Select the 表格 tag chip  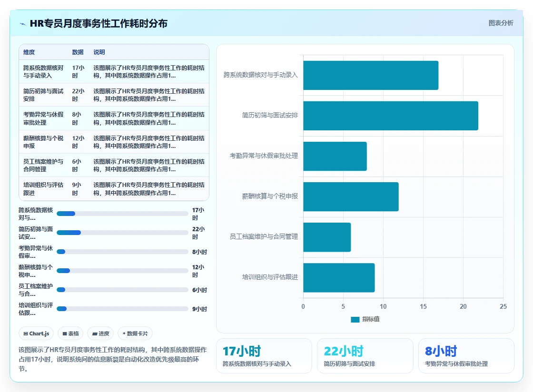pos(70,333)
